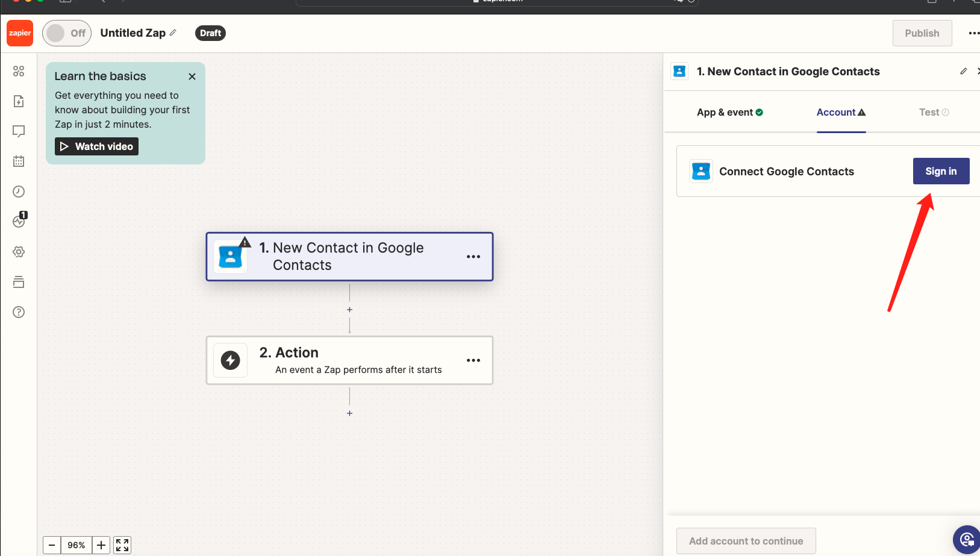Click the Draft status badge
Screen dimensions: 980x556
pyautogui.click(x=210, y=33)
